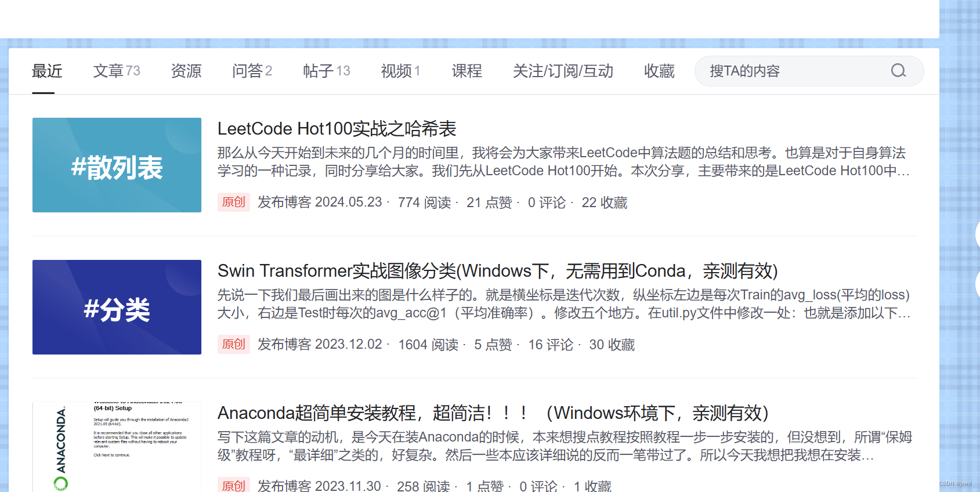This screenshot has width=980, height=492.
Task: Click 1604 阅读 count
Action: 428,344
